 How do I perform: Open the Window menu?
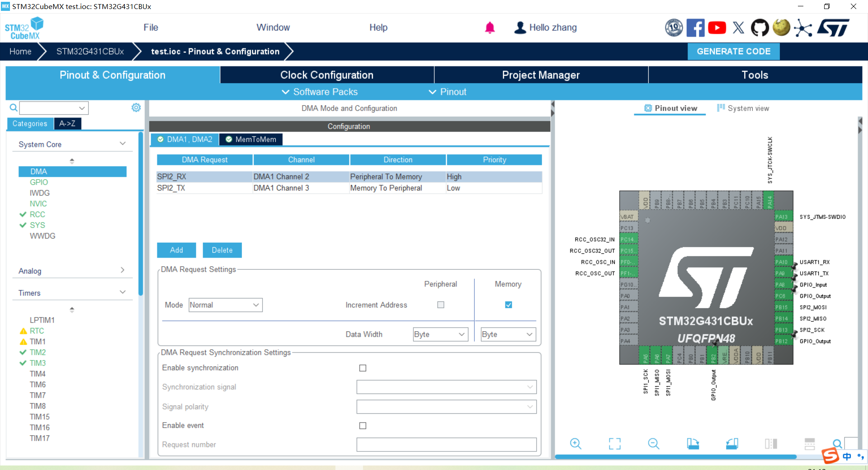click(273, 28)
